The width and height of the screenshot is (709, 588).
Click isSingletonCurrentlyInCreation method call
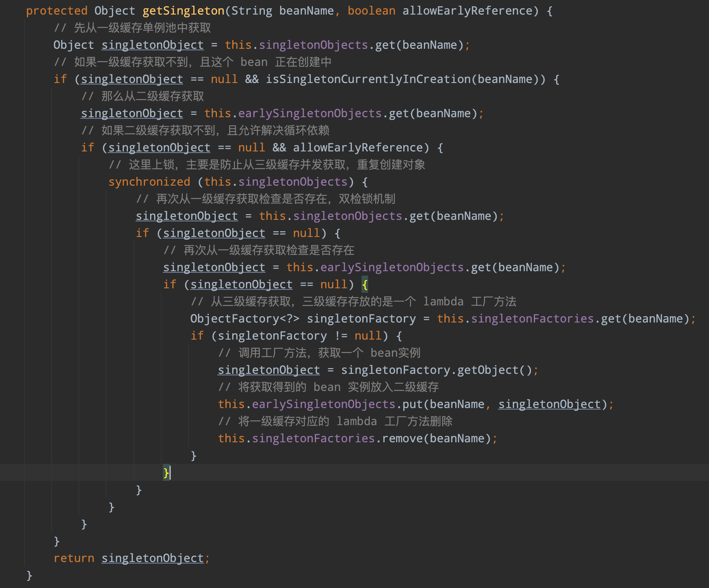coord(368,79)
